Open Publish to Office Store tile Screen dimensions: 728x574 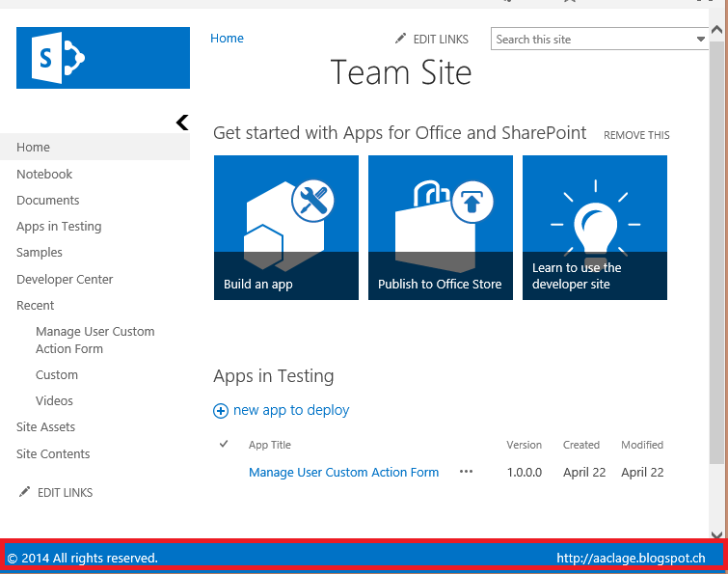440,228
